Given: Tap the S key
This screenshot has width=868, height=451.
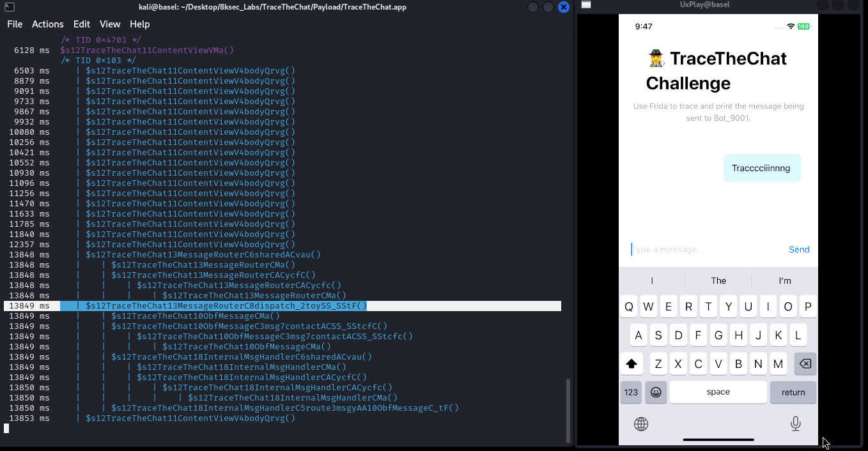Looking at the screenshot, I should click(x=658, y=335).
